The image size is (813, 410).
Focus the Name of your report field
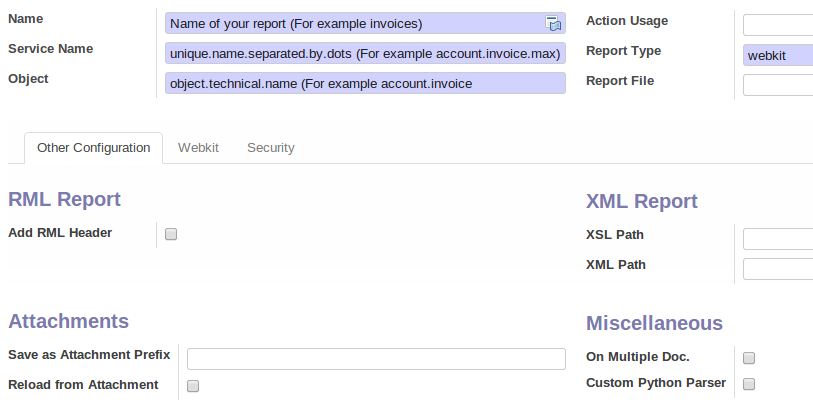[365, 23]
